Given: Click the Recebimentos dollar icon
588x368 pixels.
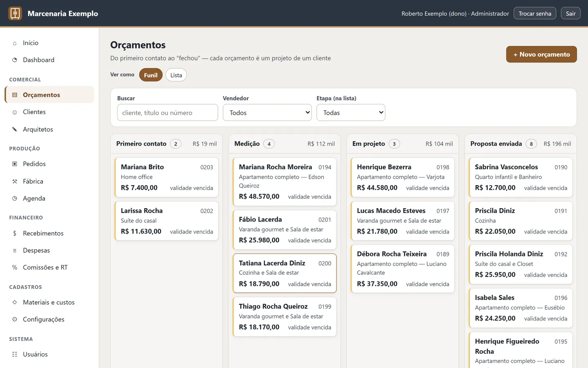Looking at the screenshot, I should [x=15, y=233].
